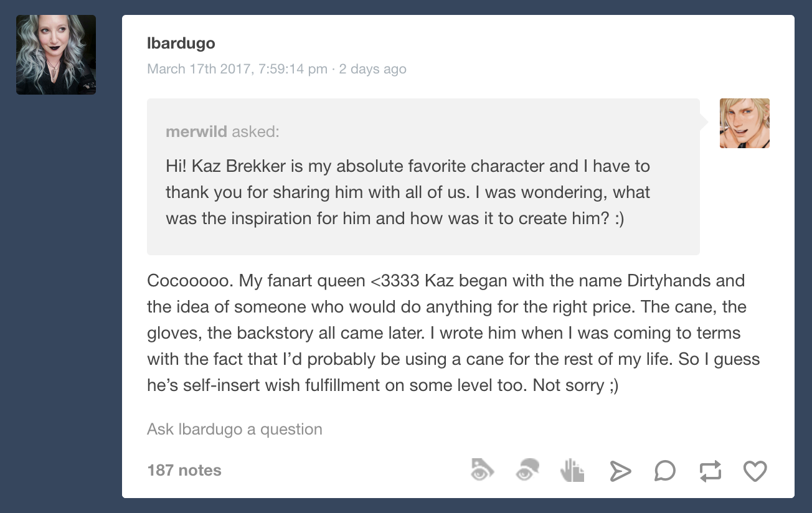The image size is (812, 513).
Task: Open the lbardugo blog name link
Action: (x=181, y=44)
